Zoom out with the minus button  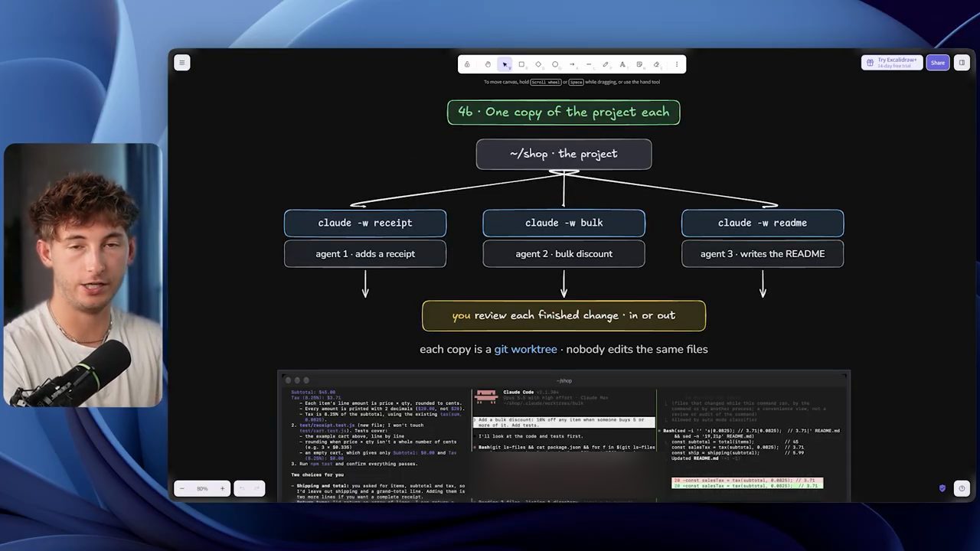click(x=182, y=488)
